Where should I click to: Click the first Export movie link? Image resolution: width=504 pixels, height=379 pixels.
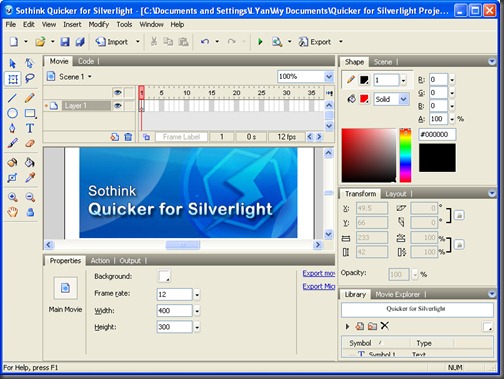(x=318, y=273)
